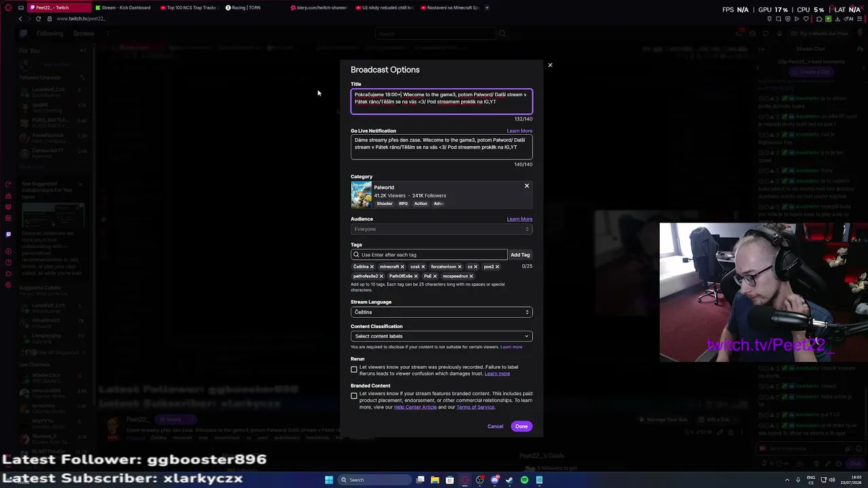The image size is (868, 488).
Task: Remove the cz tag
Action: click(475, 266)
